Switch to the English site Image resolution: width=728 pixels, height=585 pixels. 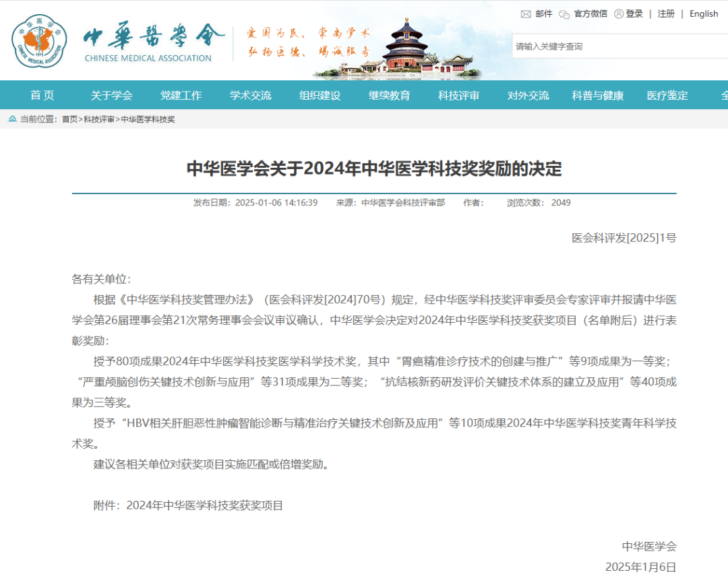[x=704, y=14]
